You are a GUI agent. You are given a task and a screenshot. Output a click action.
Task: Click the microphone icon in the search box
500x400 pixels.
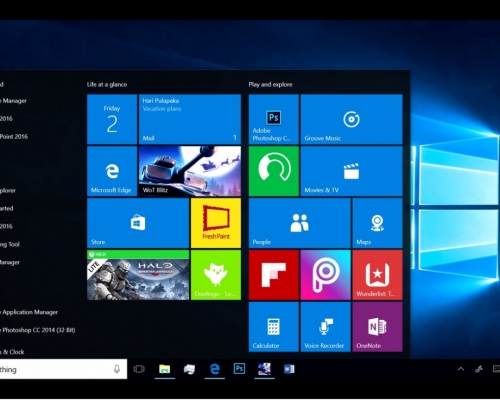pos(117,369)
